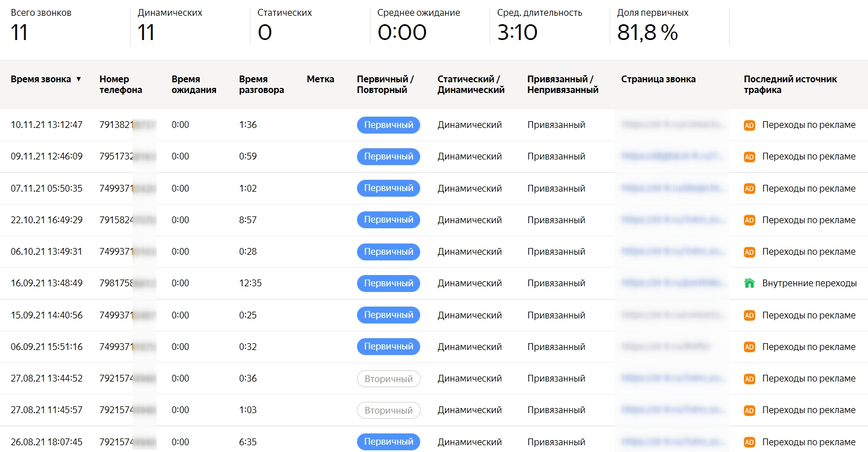Click the Страница звонка column header
868x452 pixels.
point(658,79)
